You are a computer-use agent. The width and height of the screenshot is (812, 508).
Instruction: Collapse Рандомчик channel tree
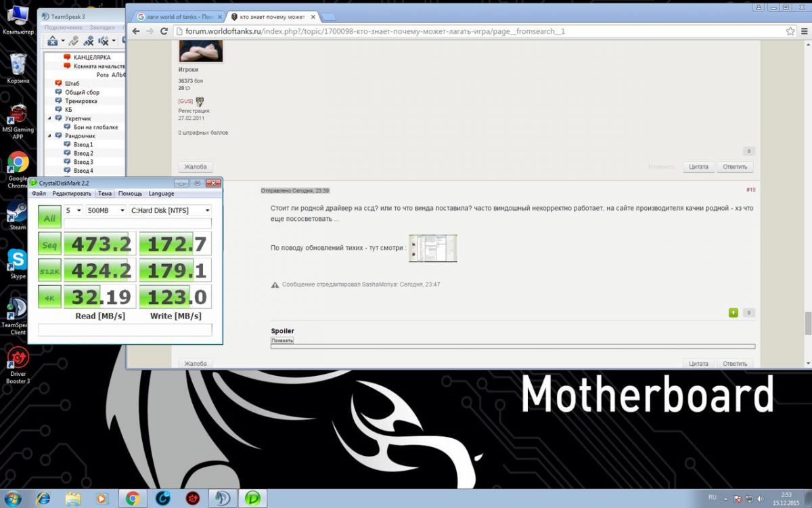pos(49,136)
